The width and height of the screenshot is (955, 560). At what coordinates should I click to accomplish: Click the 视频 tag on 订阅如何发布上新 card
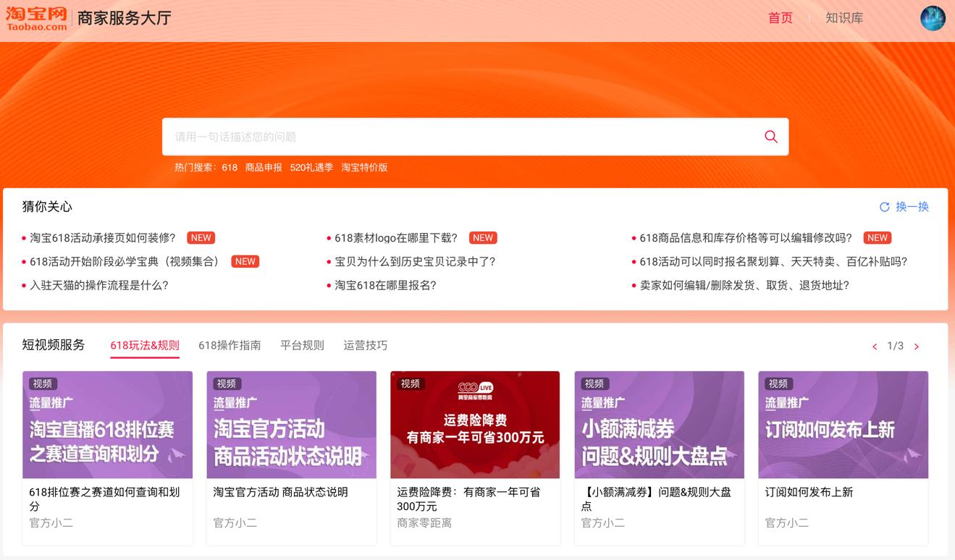click(778, 383)
